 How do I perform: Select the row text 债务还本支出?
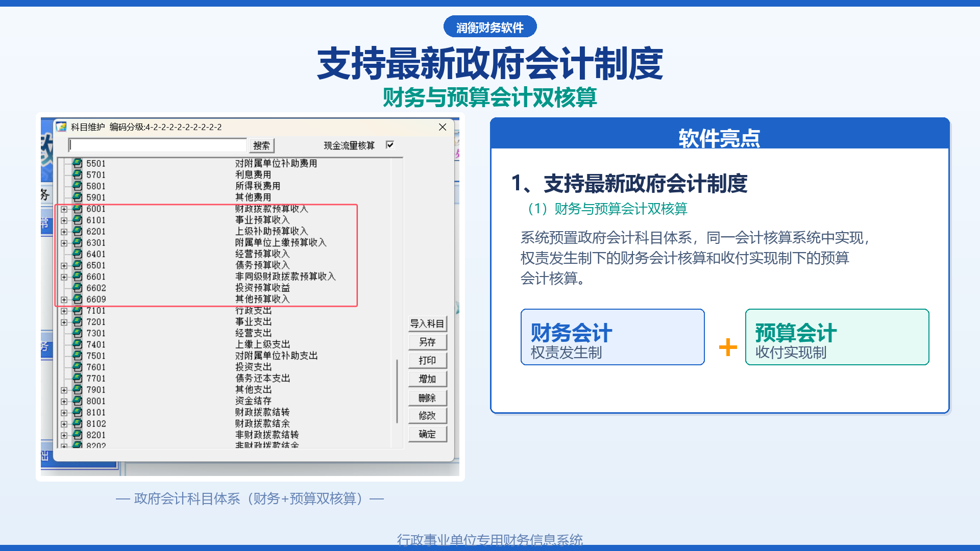262,378
